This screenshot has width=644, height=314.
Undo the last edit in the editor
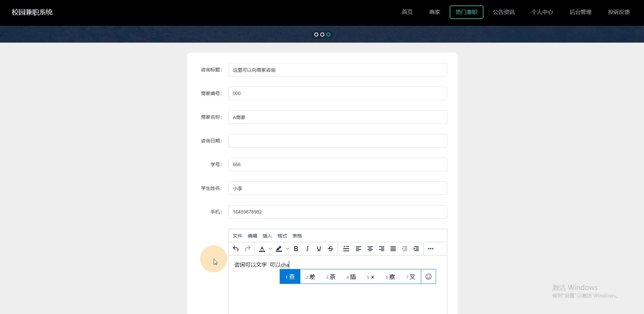pyautogui.click(x=236, y=249)
